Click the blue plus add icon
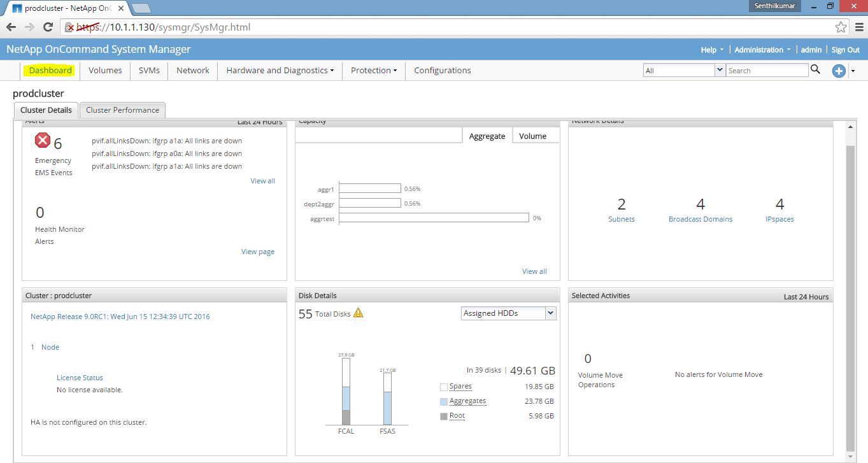 tap(838, 71)
